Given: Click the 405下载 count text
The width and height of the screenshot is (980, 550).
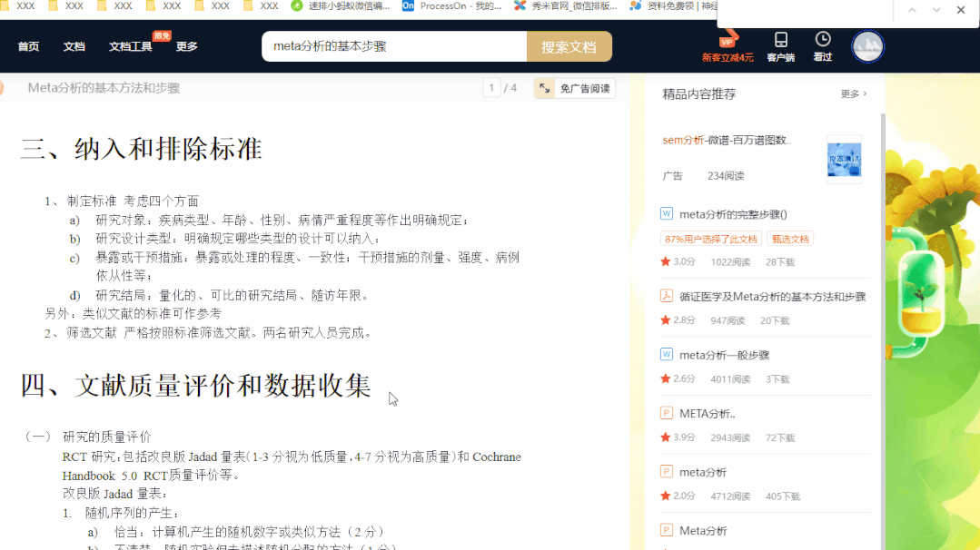Looking at the screenshot, I should 783,497.
